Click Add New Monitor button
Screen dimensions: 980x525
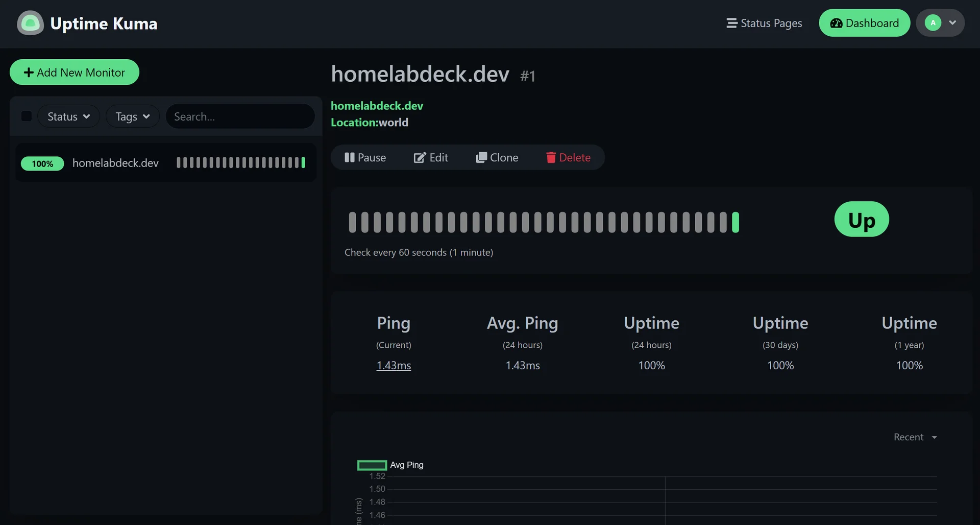(x=75, y=72)
